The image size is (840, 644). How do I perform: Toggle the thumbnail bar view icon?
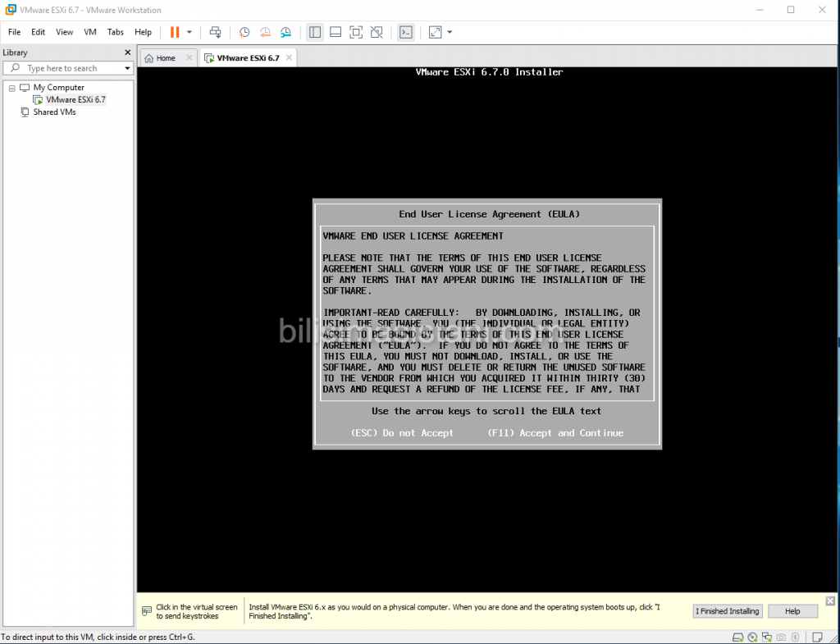336,32
